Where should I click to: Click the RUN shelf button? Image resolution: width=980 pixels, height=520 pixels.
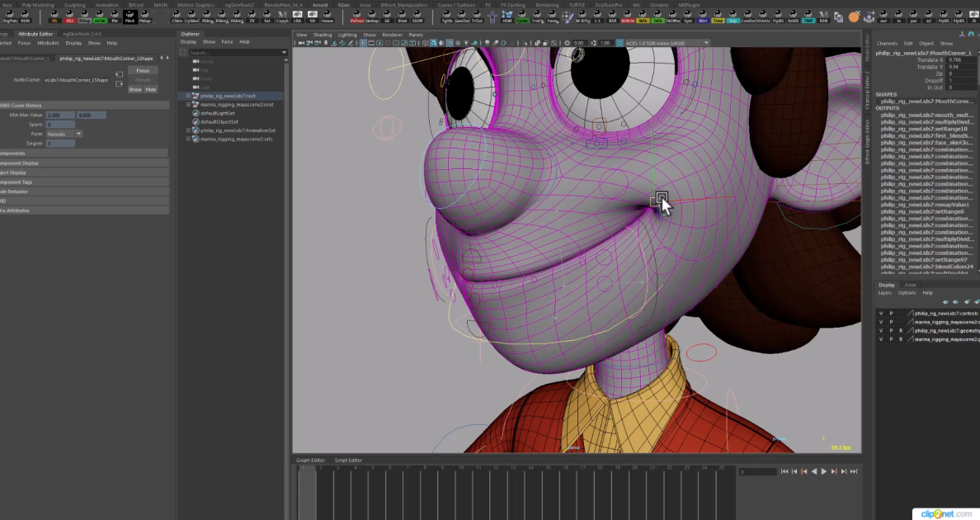25,17
